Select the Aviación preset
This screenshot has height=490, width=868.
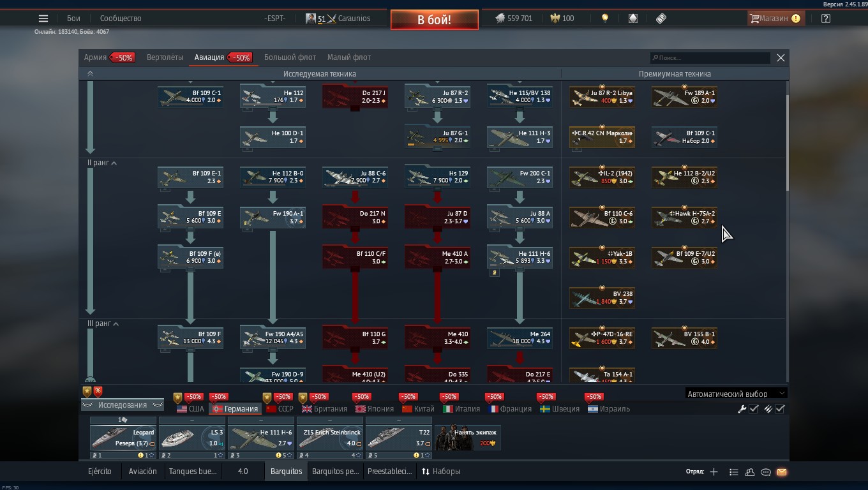pos(142,472)
